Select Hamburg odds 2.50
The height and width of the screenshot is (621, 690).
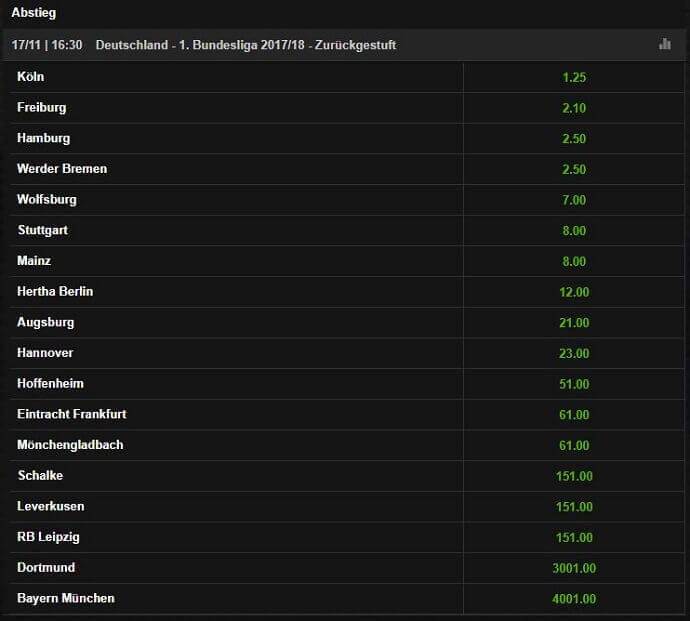pyautogui.click(x=574, y=139)
